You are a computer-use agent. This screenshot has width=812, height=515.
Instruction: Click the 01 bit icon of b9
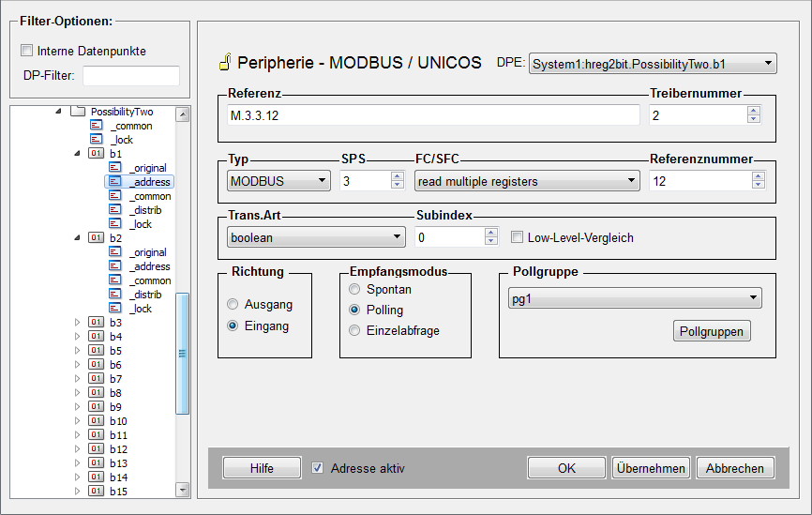(96, 407)
